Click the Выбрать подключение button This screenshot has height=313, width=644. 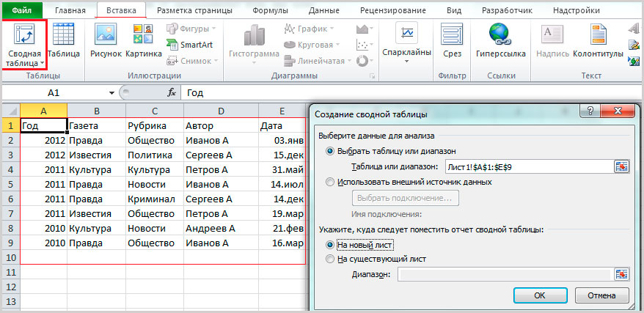coord(406,198)
